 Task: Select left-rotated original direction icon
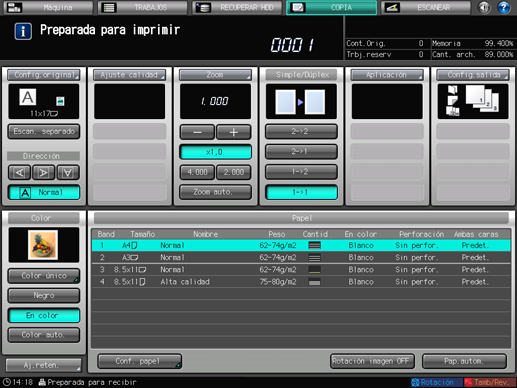tap(19, 172)
